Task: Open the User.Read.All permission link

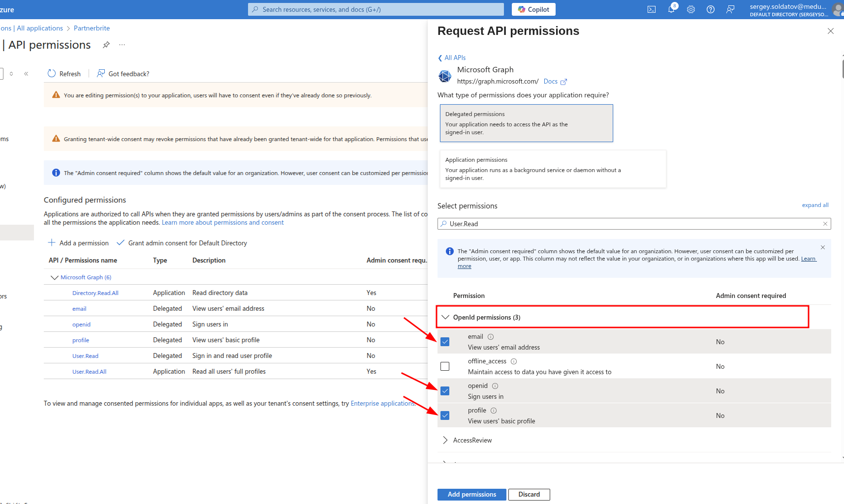Action: click(89, 372)
